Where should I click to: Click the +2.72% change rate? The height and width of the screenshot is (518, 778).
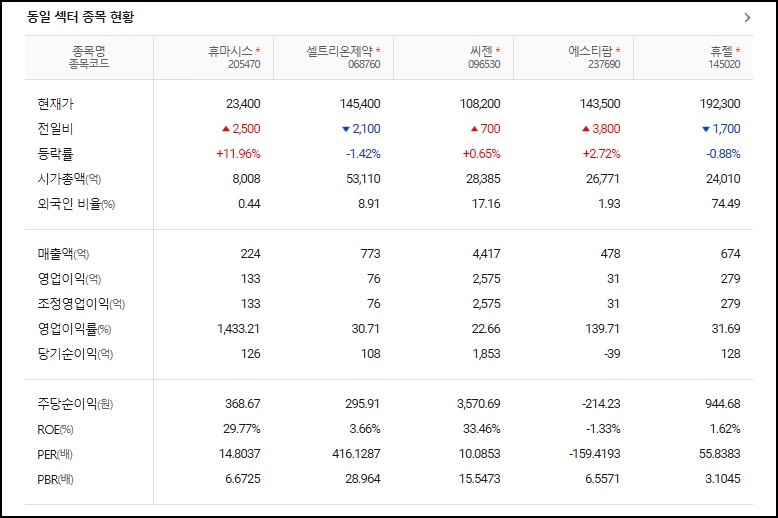point(602,154)
